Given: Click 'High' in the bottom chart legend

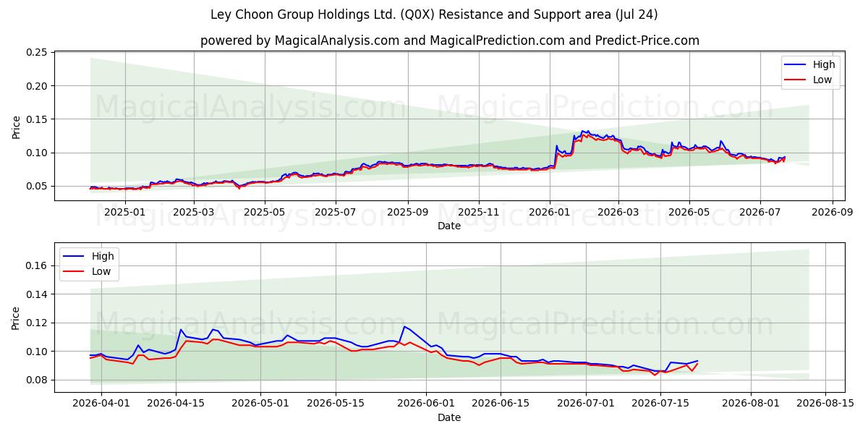Looking at the screenshot, I should (103, 256).
